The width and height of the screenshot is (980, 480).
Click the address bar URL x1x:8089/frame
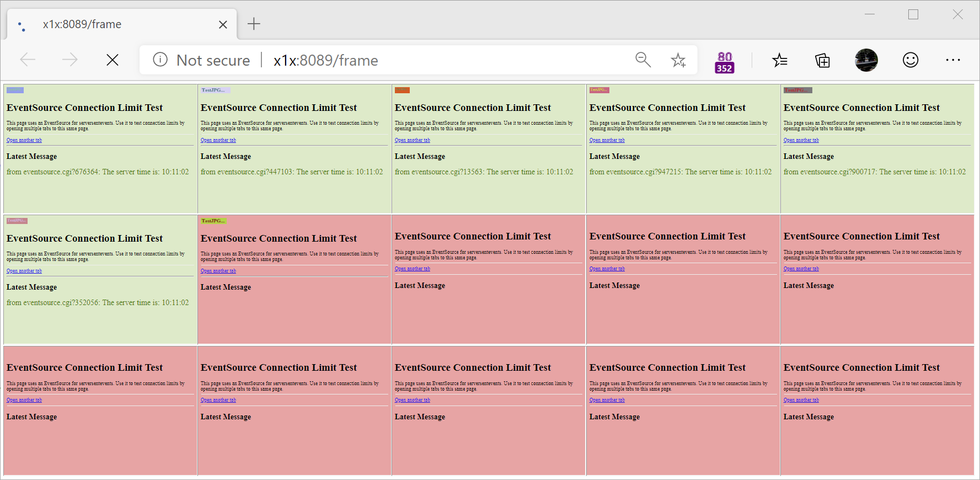[325, 60]
